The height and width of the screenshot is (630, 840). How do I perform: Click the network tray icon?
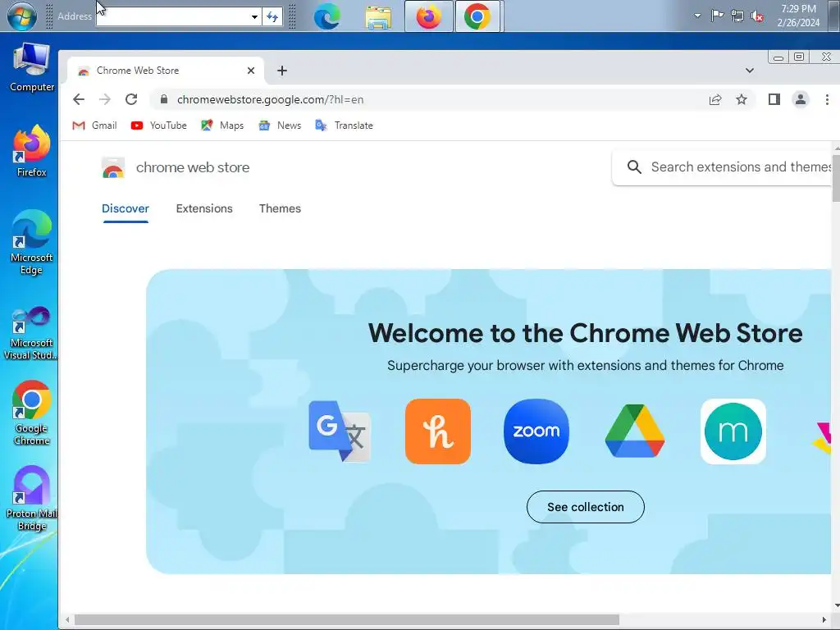[x=737, y=16]
